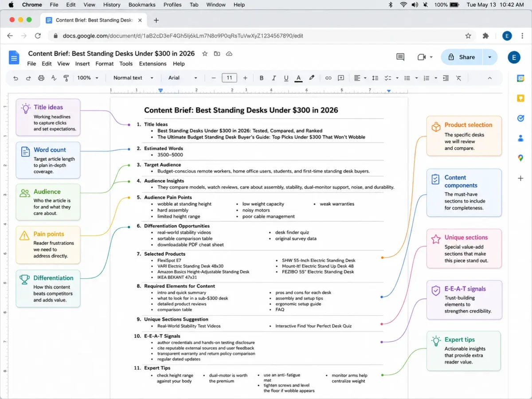Image resolution: width=532 pixels, height=399 pixels.
Task: Increase indent with the toolbar icon
Action: tap(446, 78)
